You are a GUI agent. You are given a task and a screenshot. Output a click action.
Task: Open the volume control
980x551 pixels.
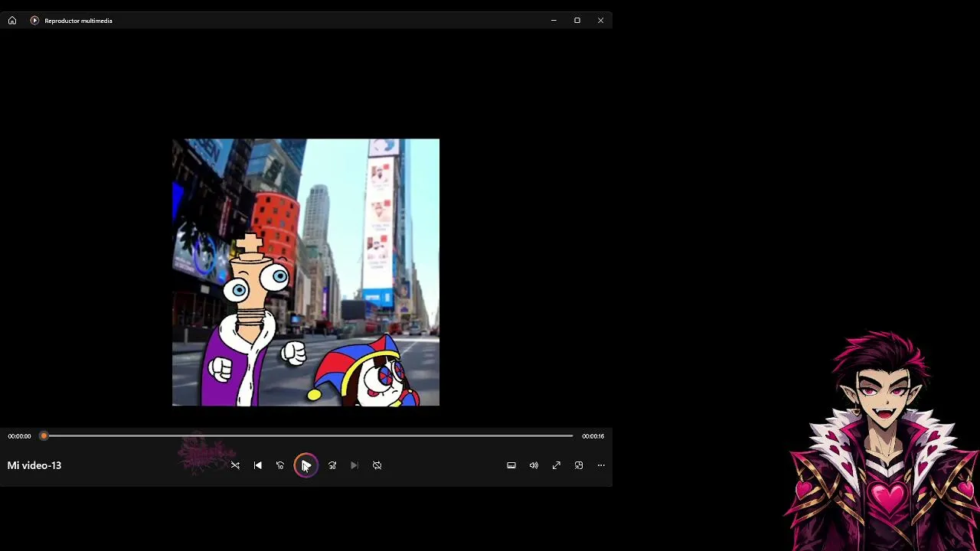[534, 465]
